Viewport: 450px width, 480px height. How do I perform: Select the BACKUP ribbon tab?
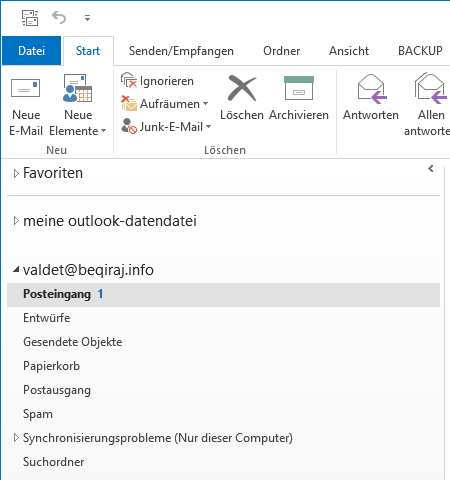(420, 51)
